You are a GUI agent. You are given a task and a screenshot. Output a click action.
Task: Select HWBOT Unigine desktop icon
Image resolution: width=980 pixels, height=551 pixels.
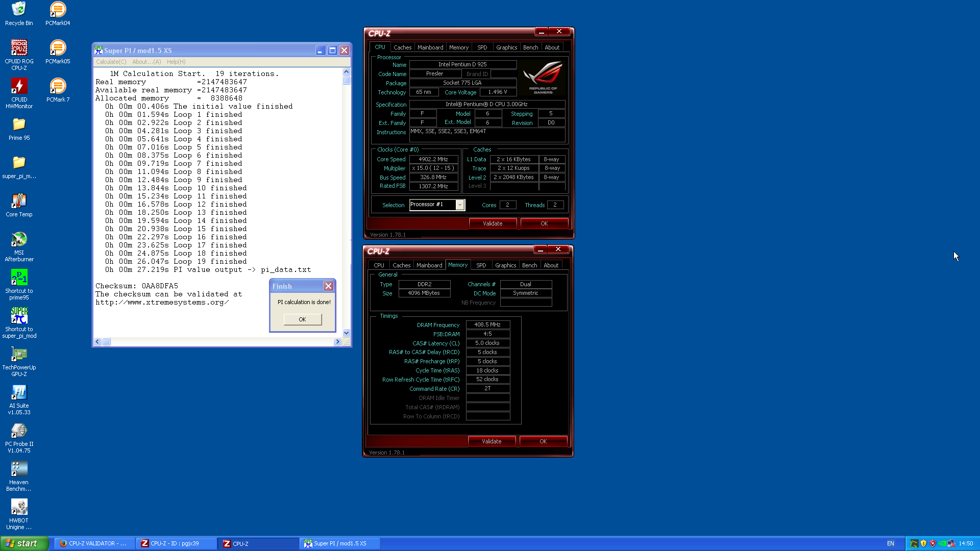[x=19, y=514]
